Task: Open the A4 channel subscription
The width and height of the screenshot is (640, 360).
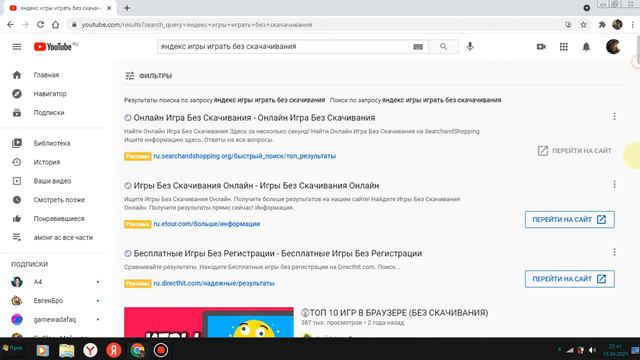Action: (53, 282)
